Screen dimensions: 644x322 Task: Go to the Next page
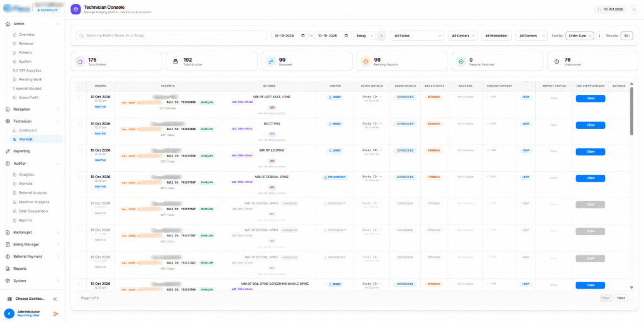[621, 297]
